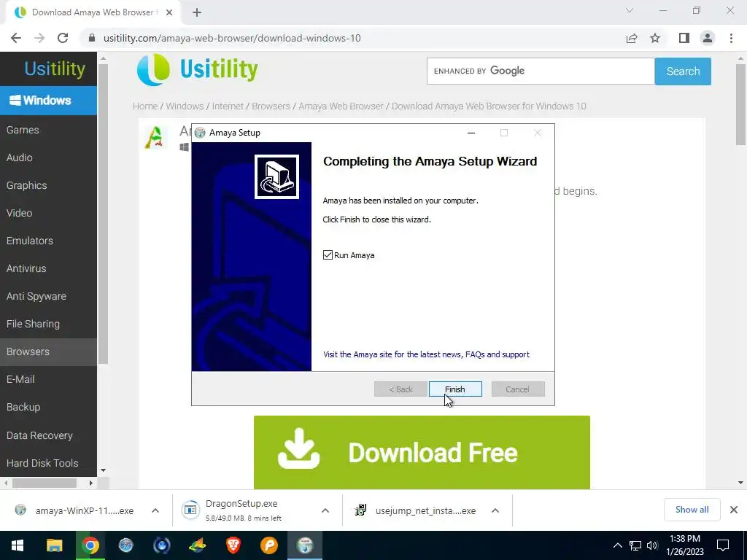Click the usejump_net installer download icon
The width and height of the screenshot is (747, 560).
click(x=360, y=510)
